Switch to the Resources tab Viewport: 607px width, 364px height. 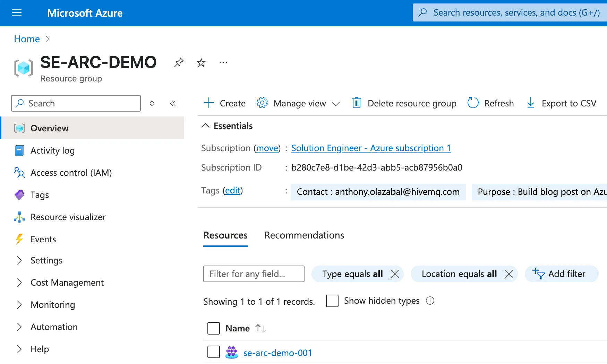225,235
